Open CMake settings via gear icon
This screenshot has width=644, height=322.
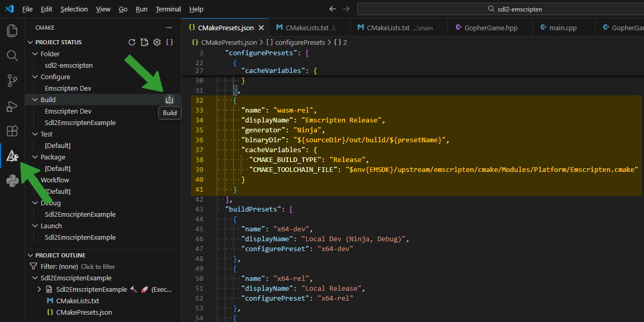pyautogui.click(x=156, y=42)
